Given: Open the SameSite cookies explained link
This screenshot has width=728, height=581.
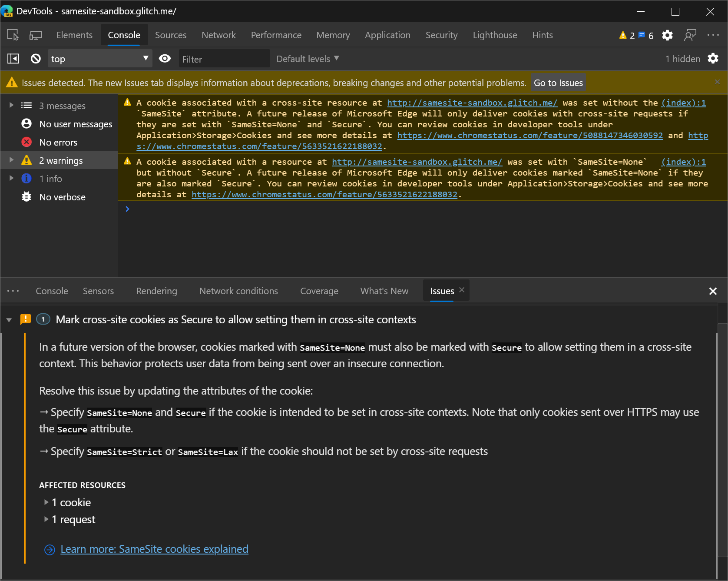Looking at the screenshot, I should pos(154,549).
